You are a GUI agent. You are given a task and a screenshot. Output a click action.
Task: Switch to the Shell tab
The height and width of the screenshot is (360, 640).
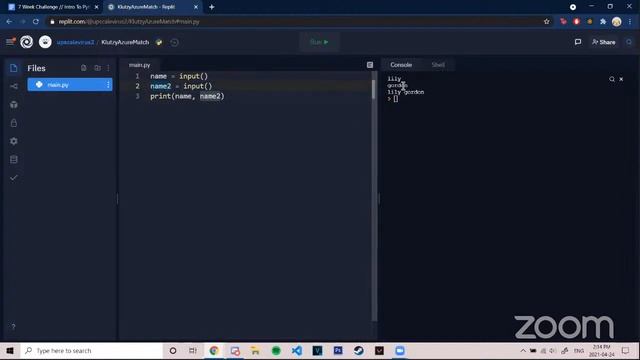(438, 64)
